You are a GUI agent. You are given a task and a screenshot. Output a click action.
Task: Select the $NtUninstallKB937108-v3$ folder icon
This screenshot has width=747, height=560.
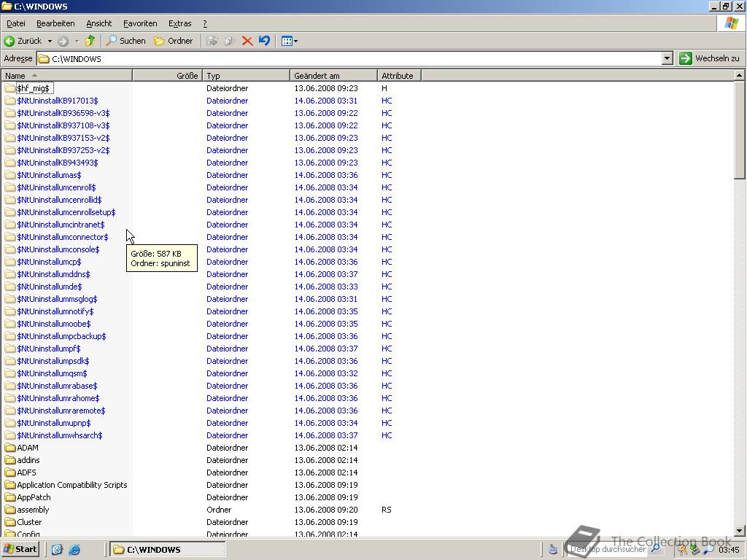point(10,125)
